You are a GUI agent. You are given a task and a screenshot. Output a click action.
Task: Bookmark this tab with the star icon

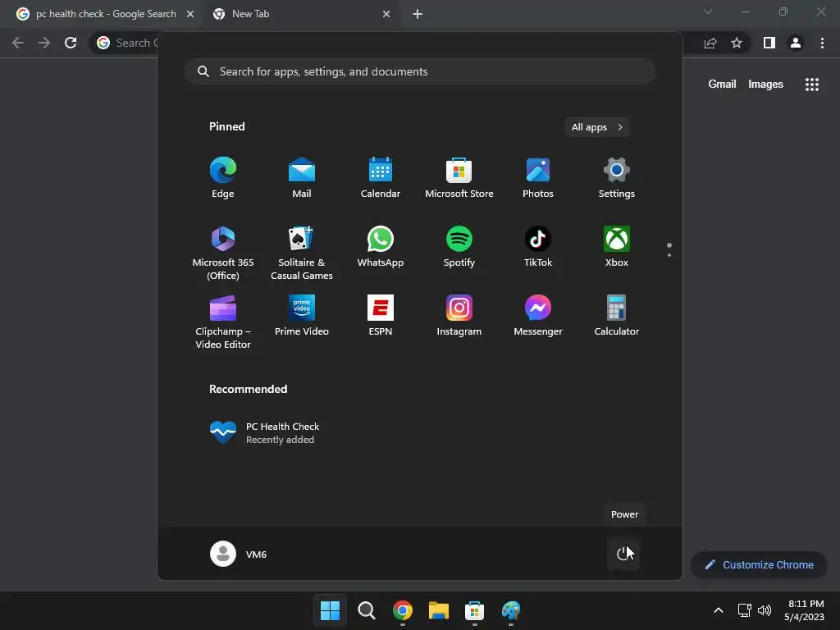point(737,43)
